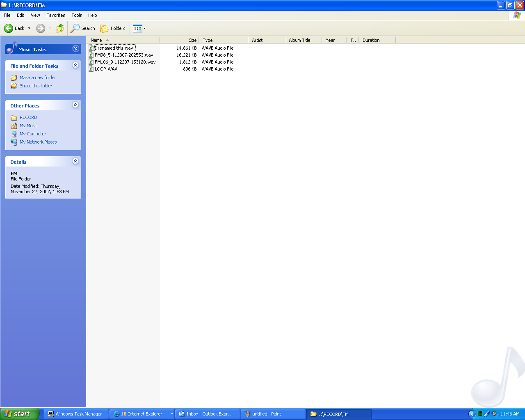Open the Tools menu
The image size is (525, 420).
[x=77, y=15]
